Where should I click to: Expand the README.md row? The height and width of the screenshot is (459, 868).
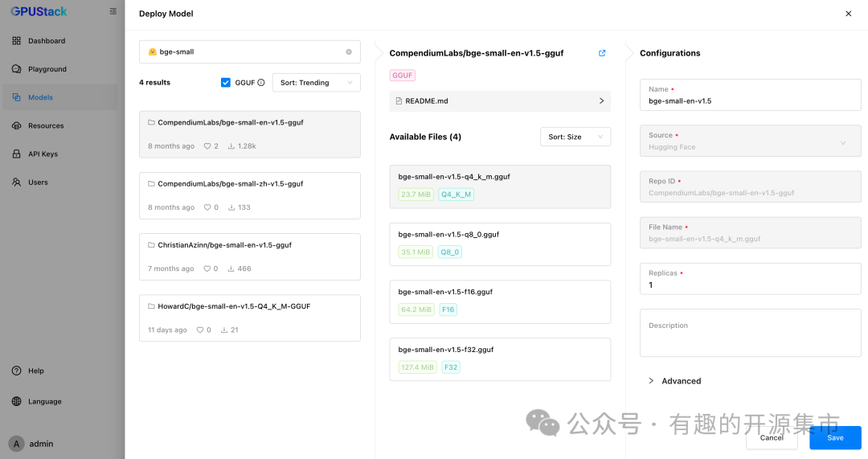pos(500,100)
